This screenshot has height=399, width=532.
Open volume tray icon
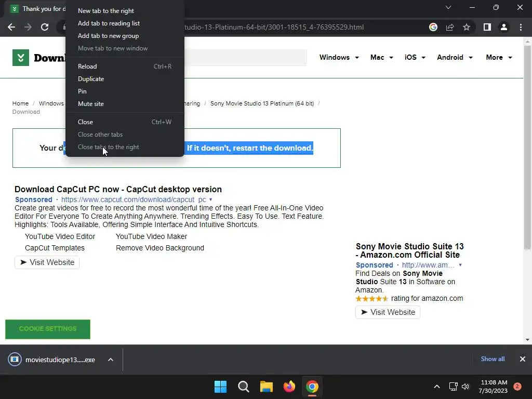(465, 387)
